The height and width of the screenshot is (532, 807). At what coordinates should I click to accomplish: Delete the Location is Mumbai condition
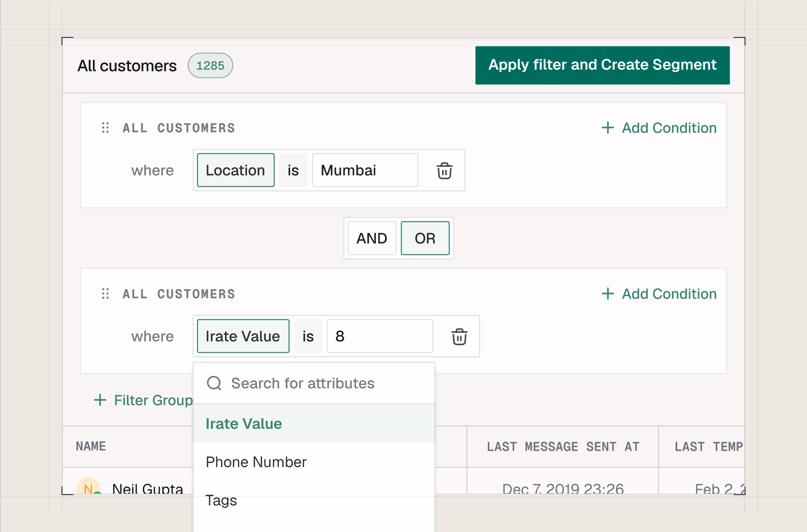pyautogui.click(x=444, y=171)
